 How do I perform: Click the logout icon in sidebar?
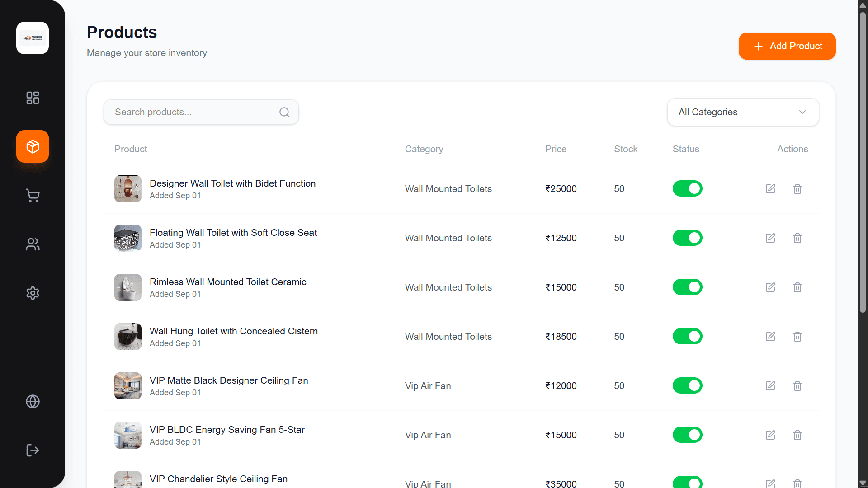(33, 450)
